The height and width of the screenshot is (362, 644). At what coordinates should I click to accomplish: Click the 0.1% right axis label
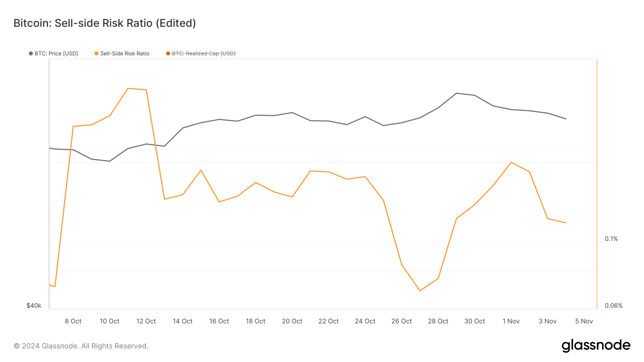click(x=611, y=239)
